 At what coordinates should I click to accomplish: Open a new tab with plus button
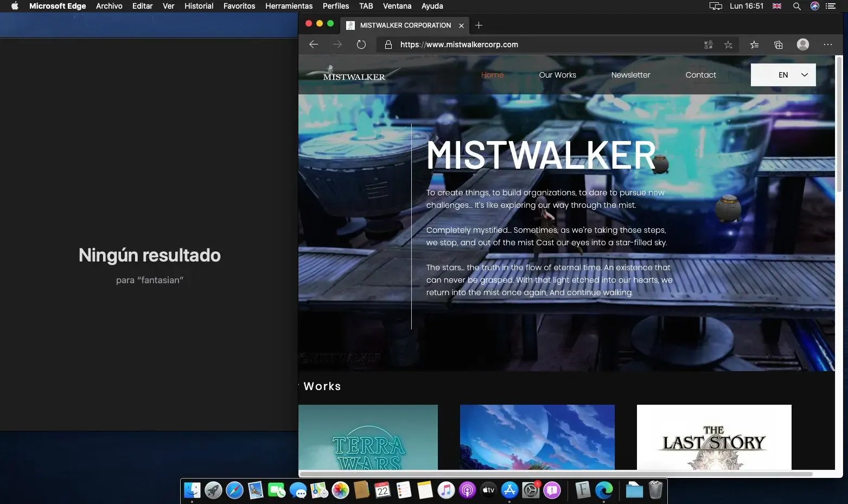pyautogui.click(x=479, y=25)
